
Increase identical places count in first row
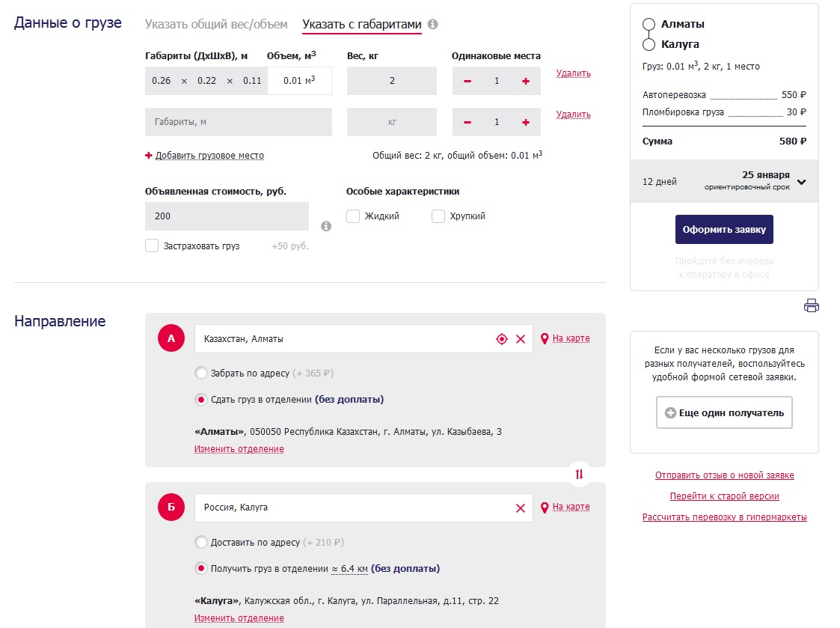point(526,81)
